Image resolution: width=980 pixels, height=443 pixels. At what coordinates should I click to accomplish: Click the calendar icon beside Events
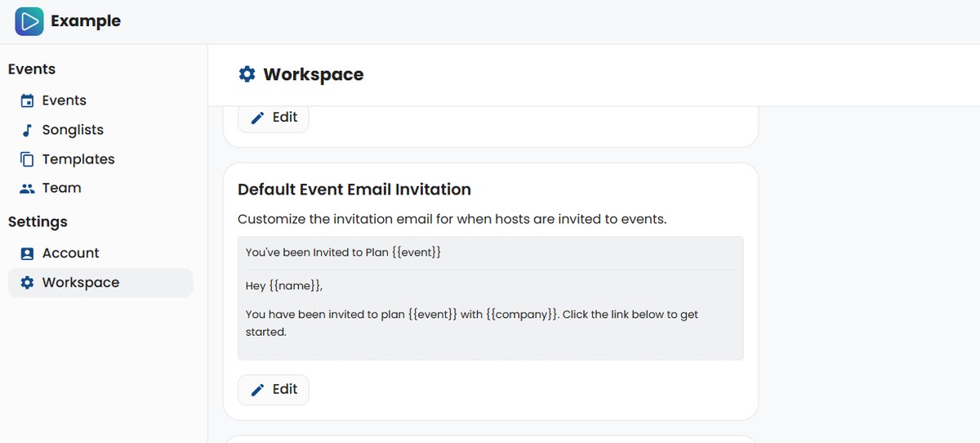(x=27, y=101)
